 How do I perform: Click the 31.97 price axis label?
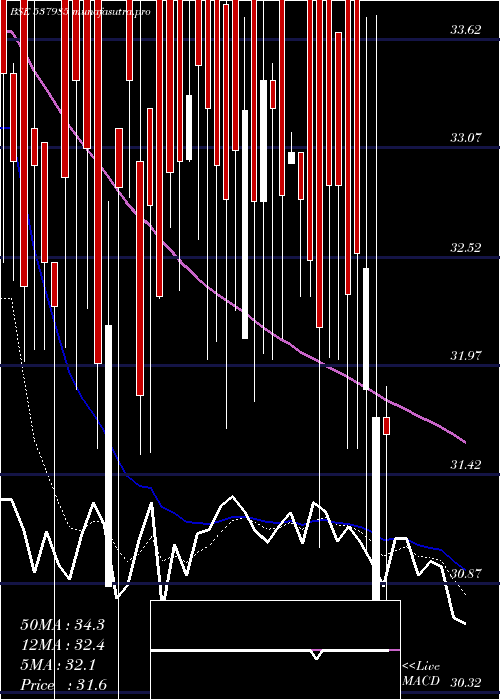(x=466, y=356)
